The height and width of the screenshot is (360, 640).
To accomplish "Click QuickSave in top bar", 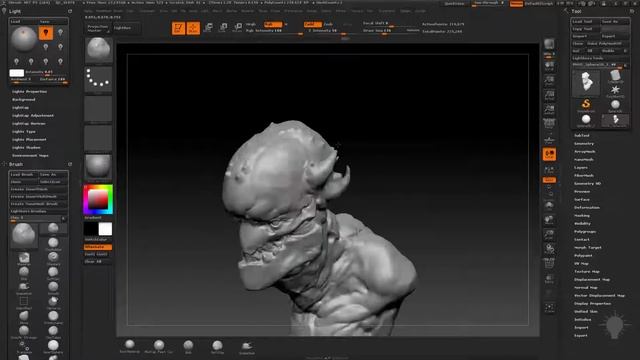I will click(454, 4).
